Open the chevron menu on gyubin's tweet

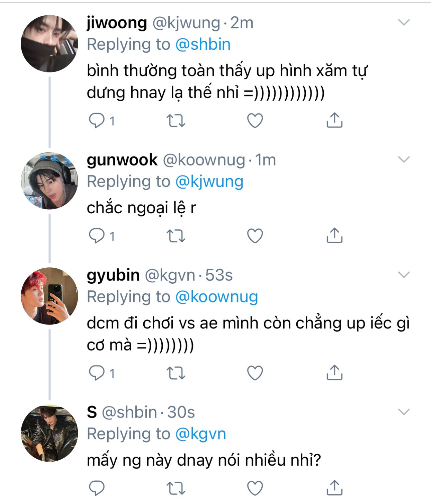pyautogui.click(x=404, y=275)
